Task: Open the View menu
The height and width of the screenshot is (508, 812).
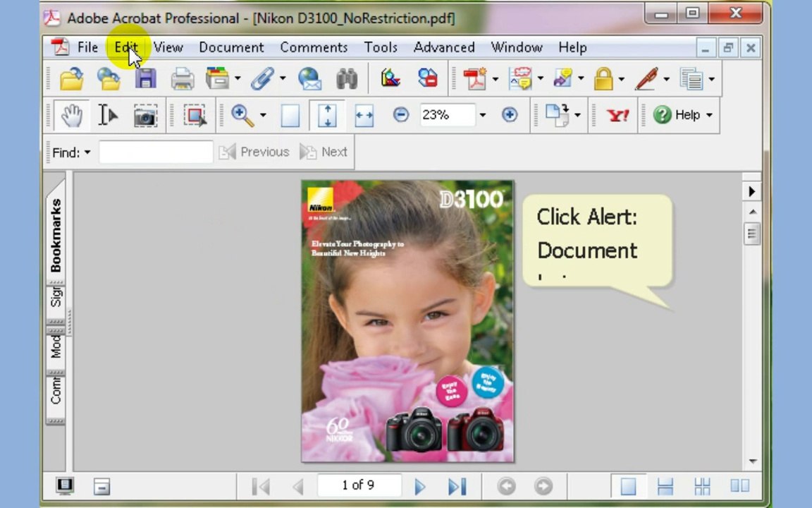Action: coord(168,47)
